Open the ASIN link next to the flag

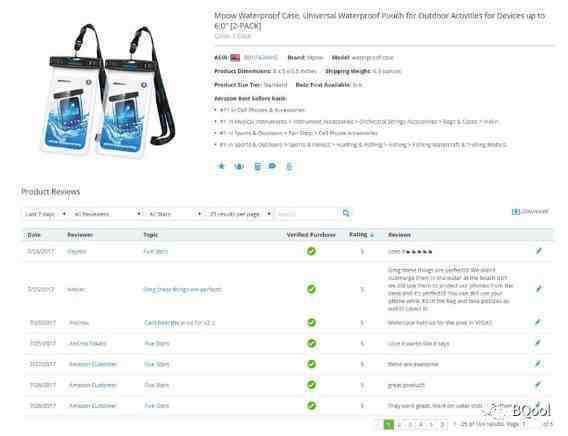[x=261, y=57]
